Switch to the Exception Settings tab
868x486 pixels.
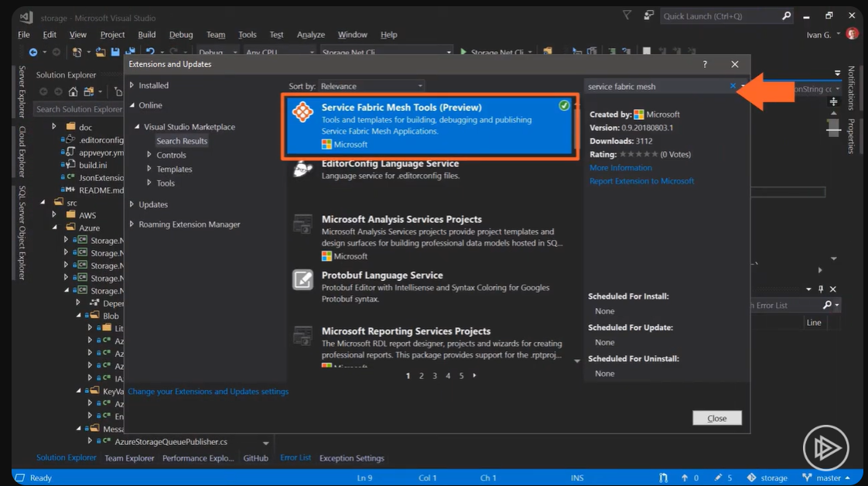[351, 458]
